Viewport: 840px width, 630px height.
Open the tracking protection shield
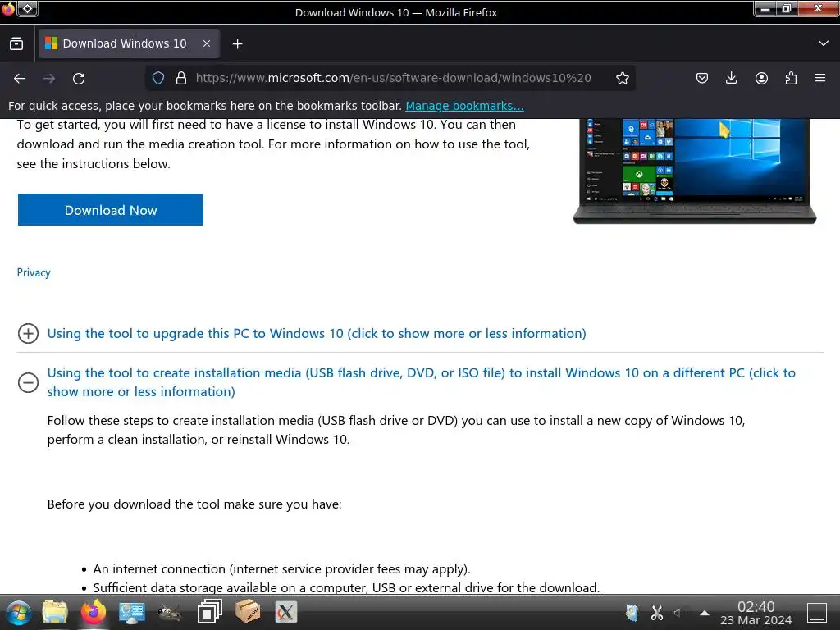click(x=158, y=78)
